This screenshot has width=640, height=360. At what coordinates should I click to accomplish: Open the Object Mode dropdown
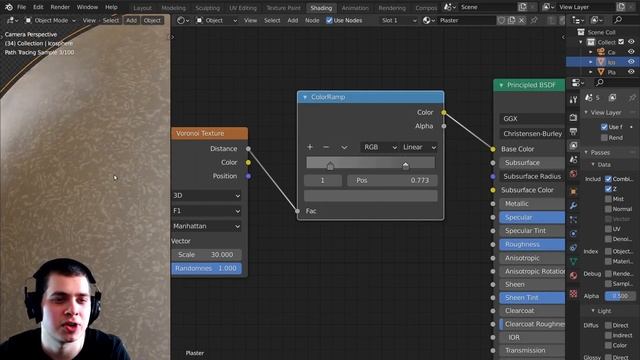(x=50, y=20)
